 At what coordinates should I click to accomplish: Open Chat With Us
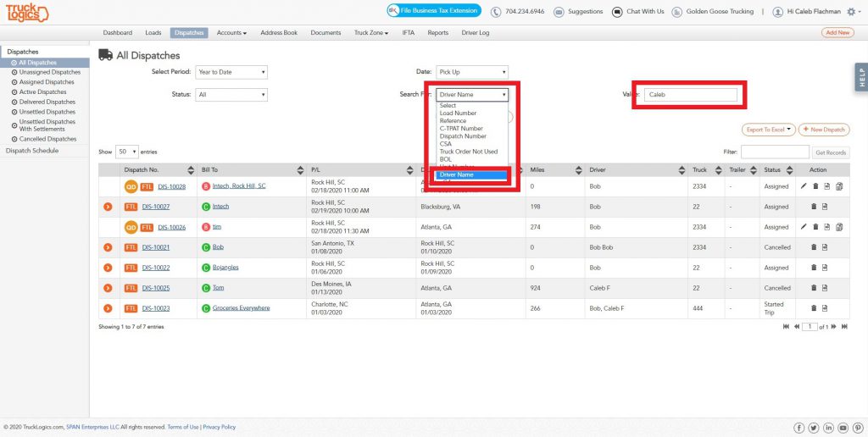[x=645, y=12]
